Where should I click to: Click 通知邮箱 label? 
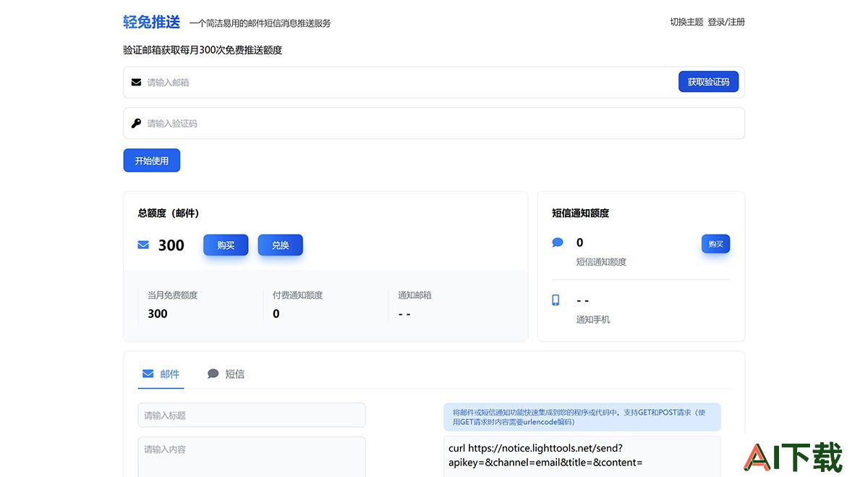(x=415, y=295)
